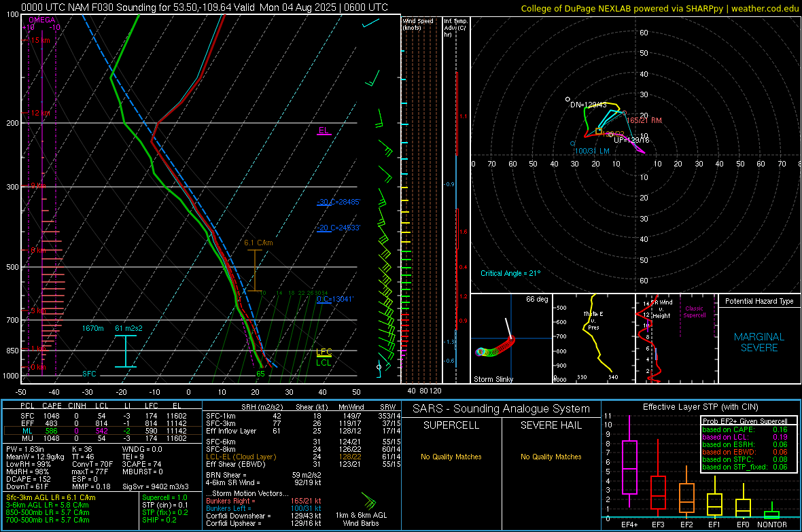Click 'SARS - Sounding Analogue System' heading
This screenshot has height=532, width=802.
click(502, 409)
